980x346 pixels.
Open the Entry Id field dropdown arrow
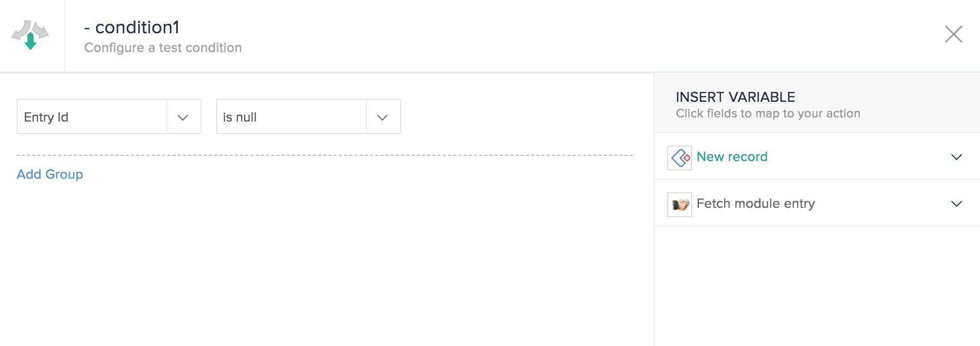[x=183, y=117]
